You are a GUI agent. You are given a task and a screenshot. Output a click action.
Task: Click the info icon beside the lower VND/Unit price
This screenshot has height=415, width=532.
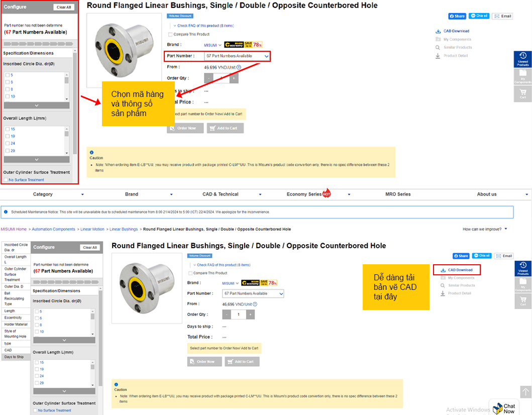coord(255,304)
